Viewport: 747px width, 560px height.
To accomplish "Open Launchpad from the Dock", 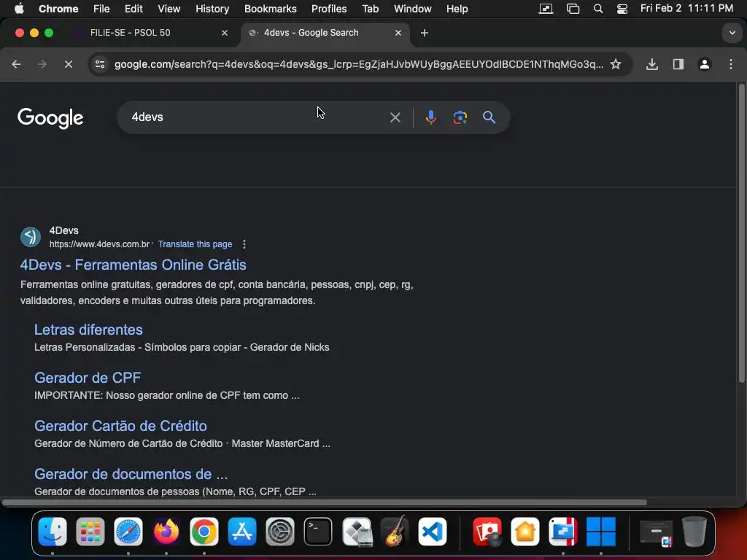I will coord(90,531).
